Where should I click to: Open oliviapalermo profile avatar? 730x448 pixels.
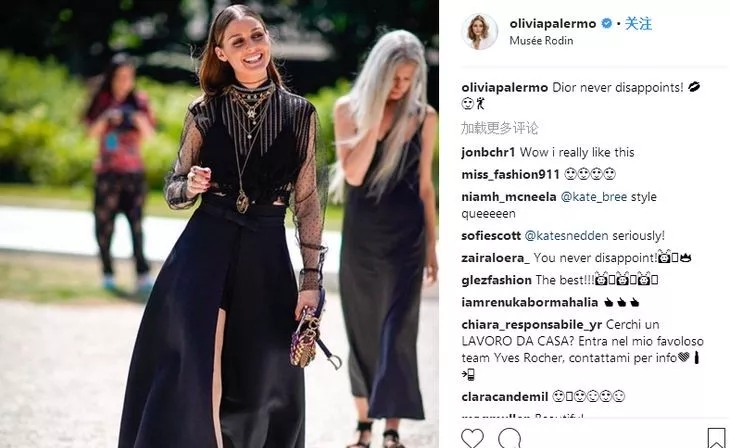(479, 31)
